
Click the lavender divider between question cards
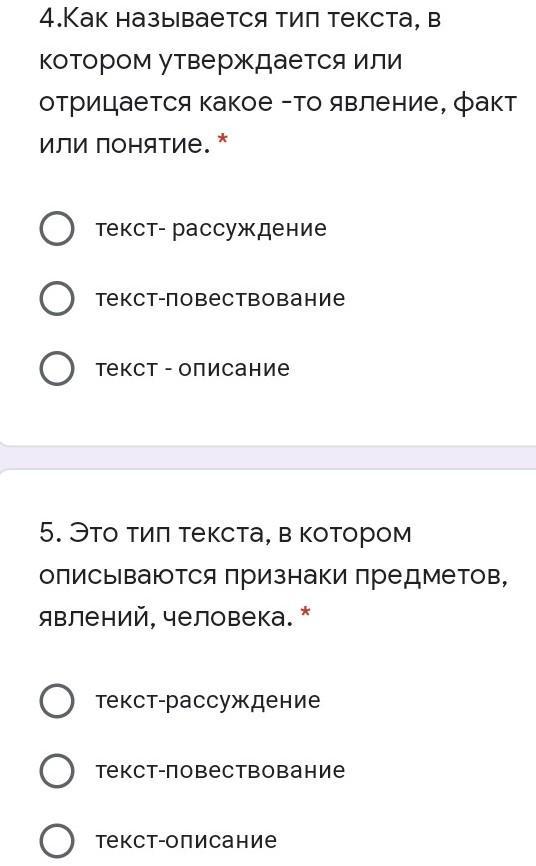click(x=268, y=457)
